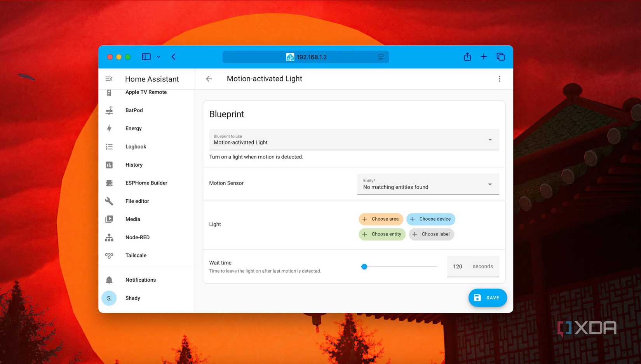Click the Wait time slider handle
Image resolution: width=641 pixels, height=364 pixels.
pyautogui.click(x=364, y=266)
